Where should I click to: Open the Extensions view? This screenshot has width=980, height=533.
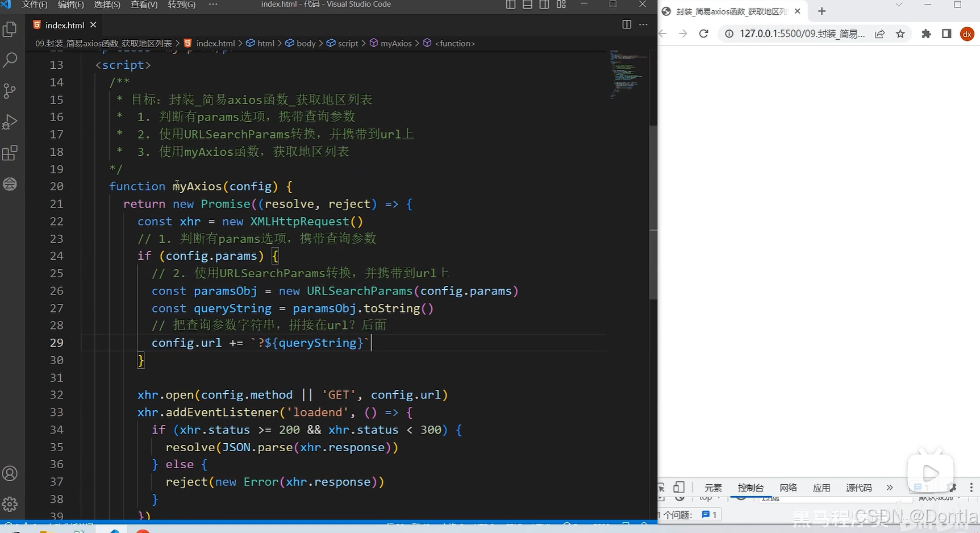tap(10, 153)
